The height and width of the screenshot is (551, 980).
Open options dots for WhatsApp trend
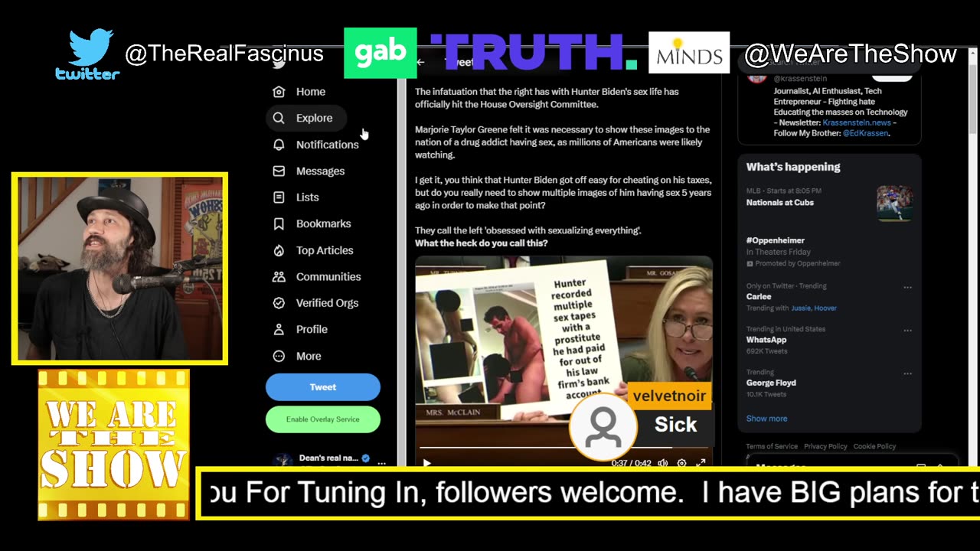pos(907,331)
